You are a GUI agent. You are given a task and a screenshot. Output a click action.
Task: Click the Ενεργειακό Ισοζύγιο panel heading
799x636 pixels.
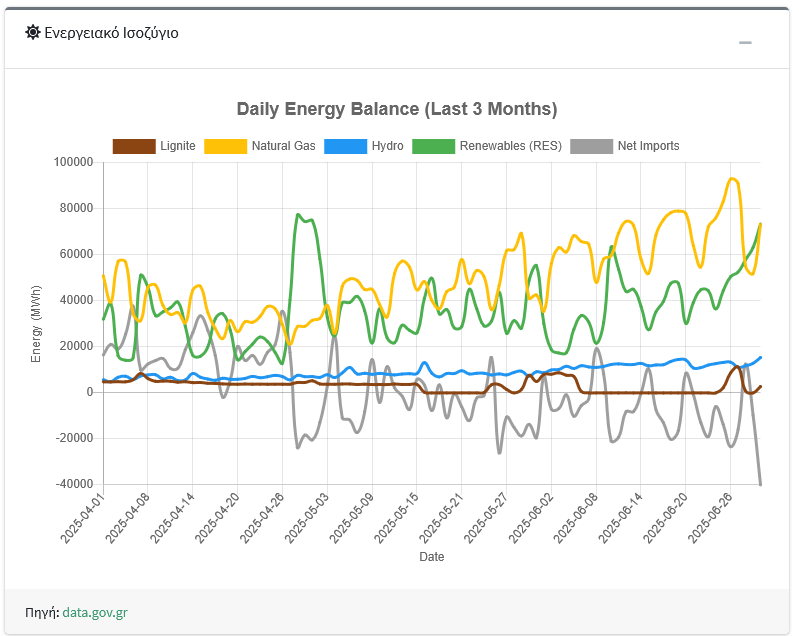pos(111,33)
